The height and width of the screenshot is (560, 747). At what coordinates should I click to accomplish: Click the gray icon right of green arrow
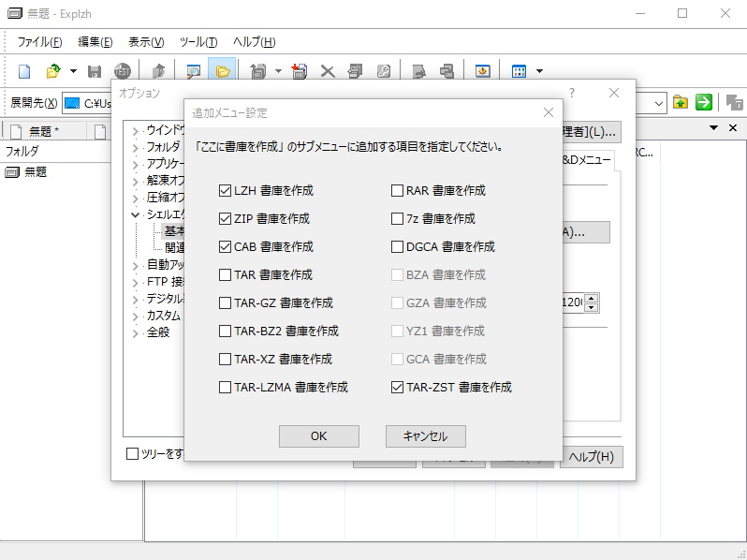[734, 102]
